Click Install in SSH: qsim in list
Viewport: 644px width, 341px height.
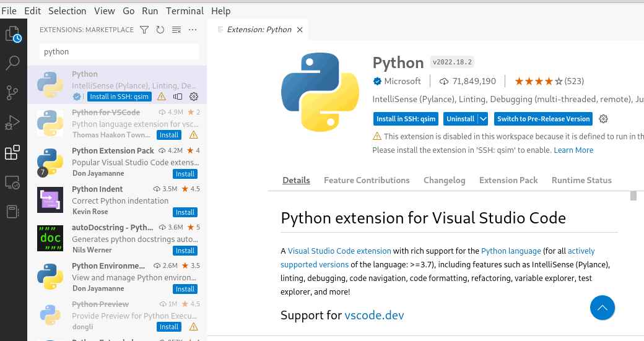tap(119, 97)
